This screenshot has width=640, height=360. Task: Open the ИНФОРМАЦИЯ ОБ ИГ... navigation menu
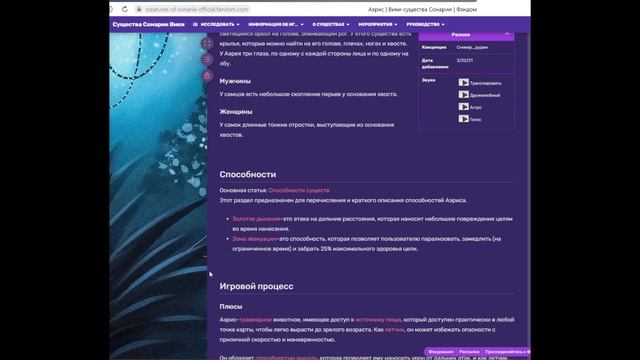tap(276, 24)
